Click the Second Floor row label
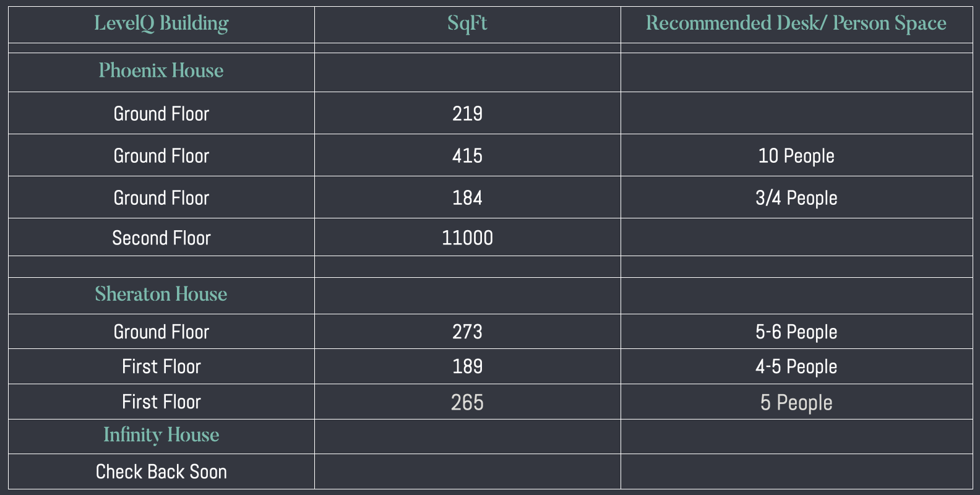This screenshot has height=495, width=980. pos(161,238)
